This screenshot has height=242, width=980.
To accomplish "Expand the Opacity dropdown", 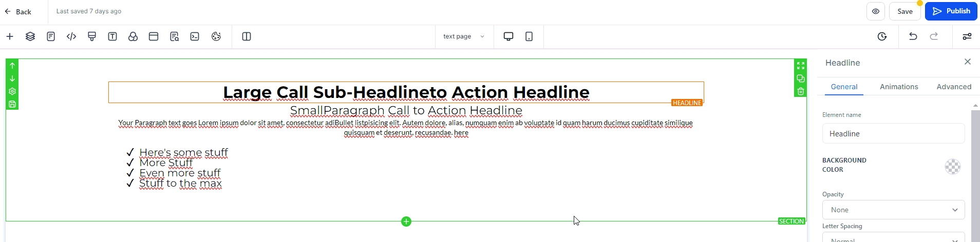I will click(x=893, y=210).
